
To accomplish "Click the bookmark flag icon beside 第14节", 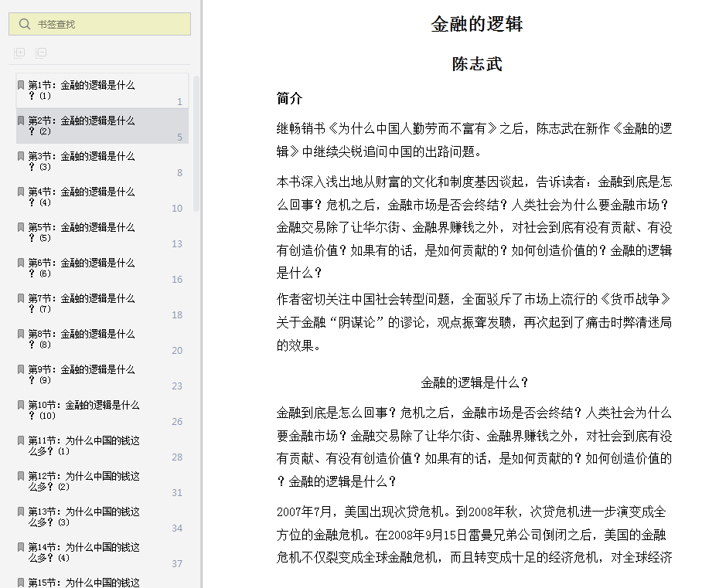I will click(21, 547).
